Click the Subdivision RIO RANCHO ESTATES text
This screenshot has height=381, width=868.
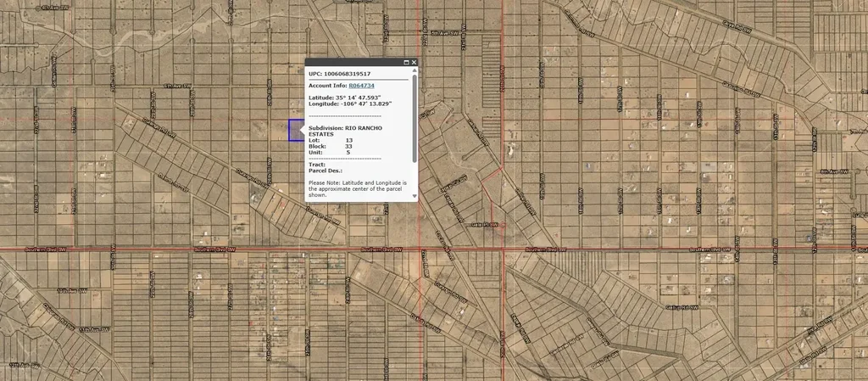pyautogui.click(x=345, y=131)
